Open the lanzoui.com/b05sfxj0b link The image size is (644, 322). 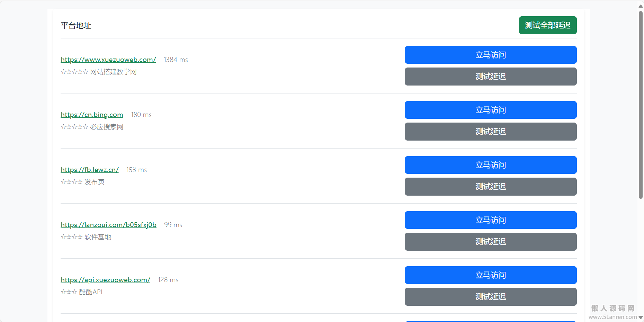[x=108, y=225]
